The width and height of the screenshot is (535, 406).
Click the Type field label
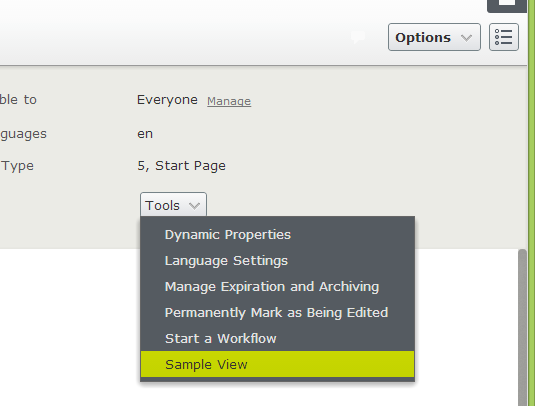[17, 166]
